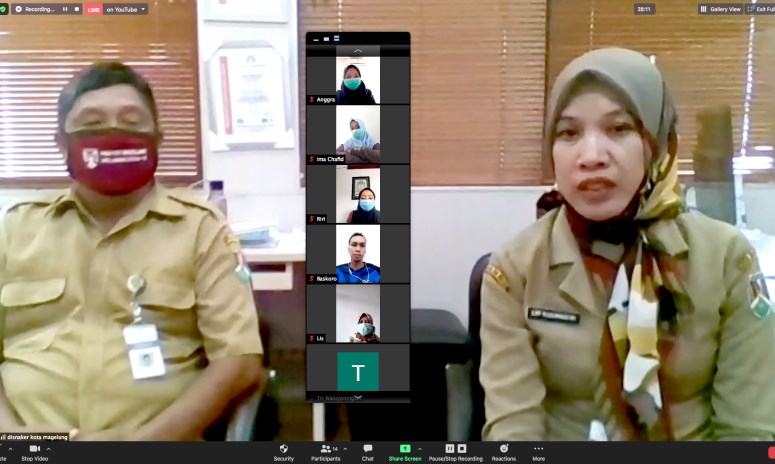Click the red LIVE badge
The height and width of the screenshot is (464, 775).
93,9
